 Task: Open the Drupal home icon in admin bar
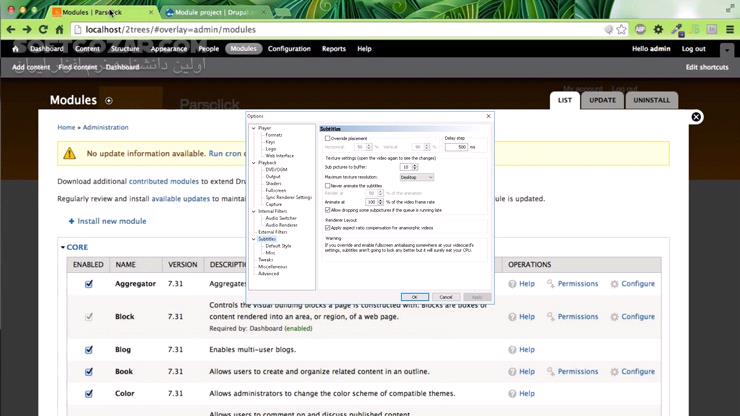click(16, 49)
